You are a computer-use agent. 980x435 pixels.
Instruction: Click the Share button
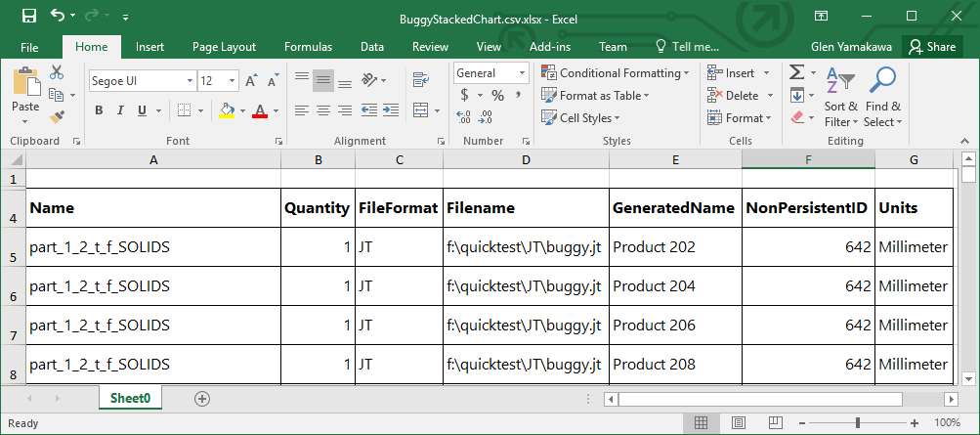click(931, 47)
